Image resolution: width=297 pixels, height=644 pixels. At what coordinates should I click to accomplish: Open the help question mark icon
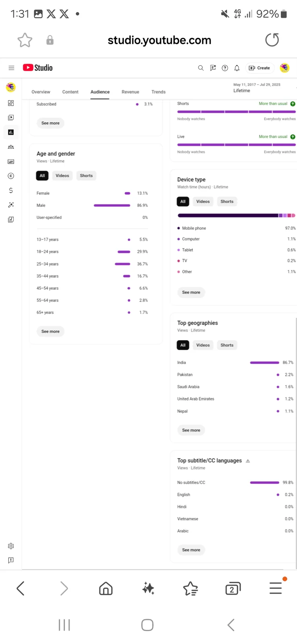pos(225,68)
